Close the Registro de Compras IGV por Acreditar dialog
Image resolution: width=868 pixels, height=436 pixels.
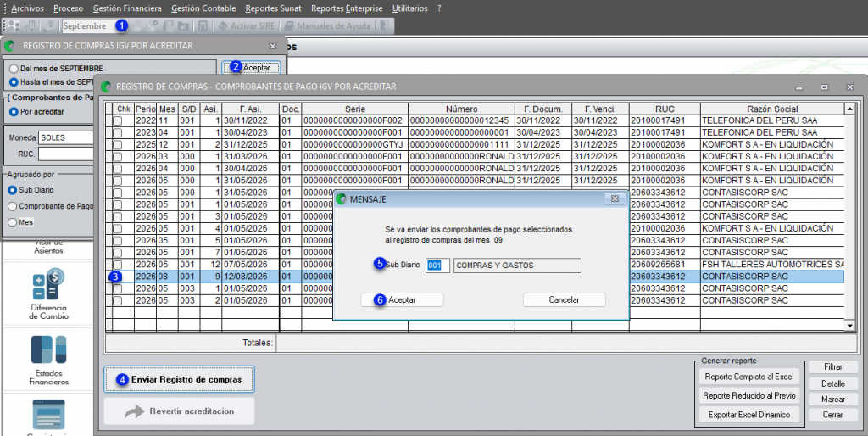pos(272,46)
